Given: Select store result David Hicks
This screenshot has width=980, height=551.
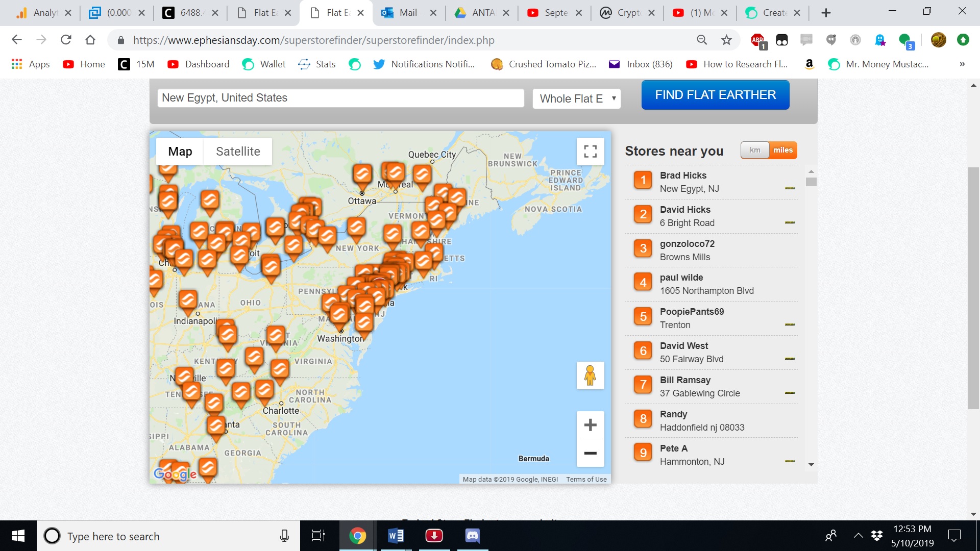Looking at the screenshot, I should coord(712,216).
